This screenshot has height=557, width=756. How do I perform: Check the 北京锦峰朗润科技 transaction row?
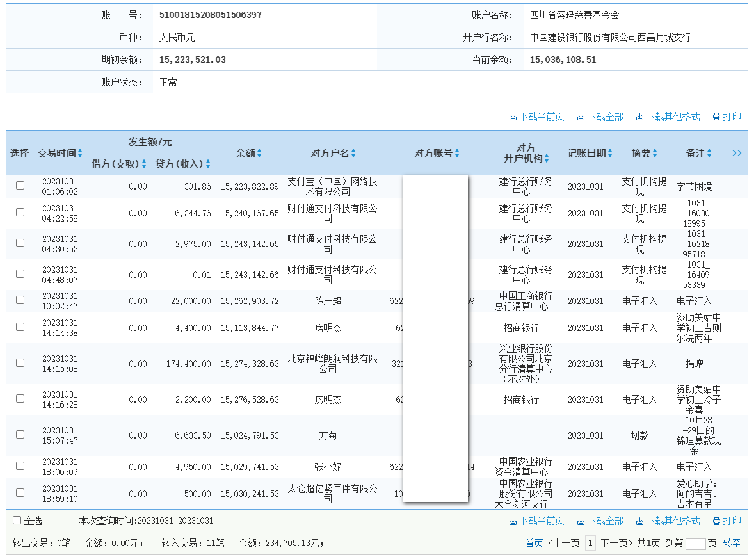[x=20, y=362]
